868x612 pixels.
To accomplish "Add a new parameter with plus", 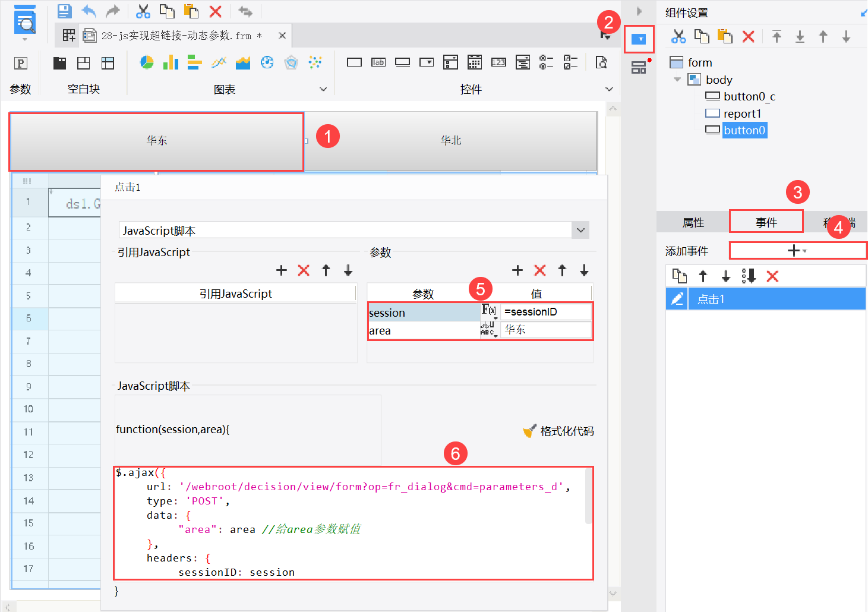I will [517, 270].
